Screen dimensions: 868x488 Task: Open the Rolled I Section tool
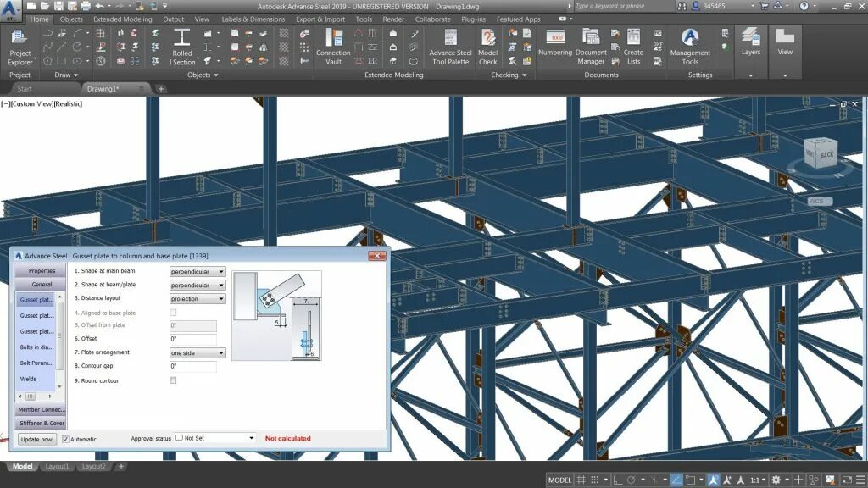[x=181, y=47]
